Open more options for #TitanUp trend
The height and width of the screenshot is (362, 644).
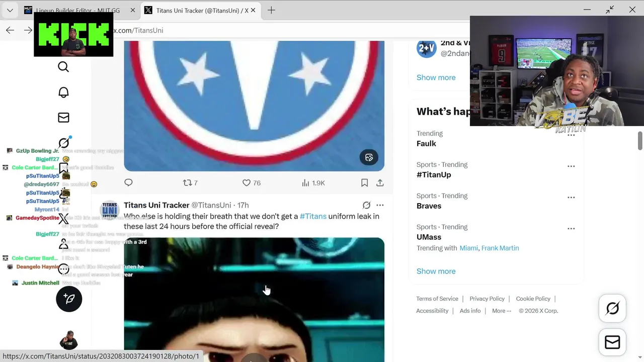[x=571, y=166]
